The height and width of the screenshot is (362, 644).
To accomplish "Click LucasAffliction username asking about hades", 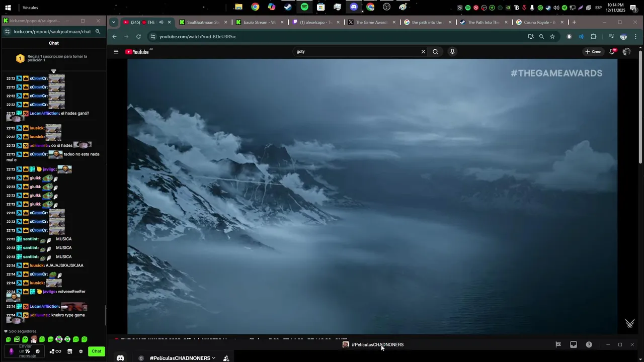I will (44, 114).
